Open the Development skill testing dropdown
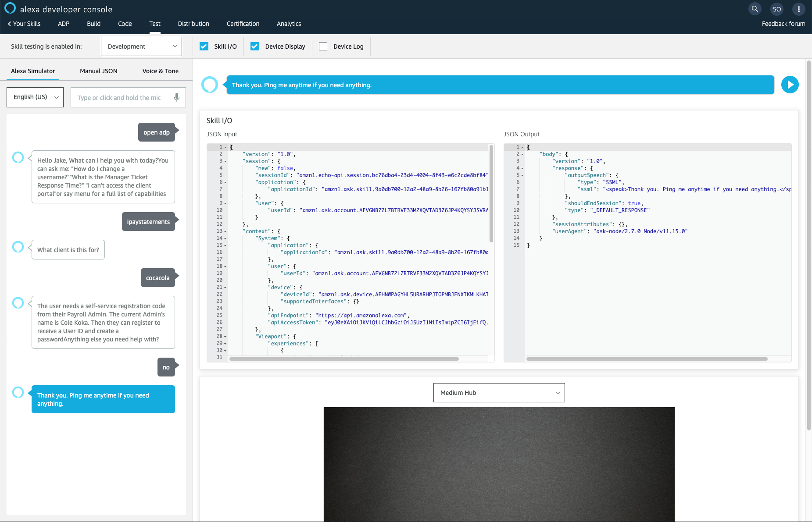Screen dimensions: 812x522 (x=141, y=46)
